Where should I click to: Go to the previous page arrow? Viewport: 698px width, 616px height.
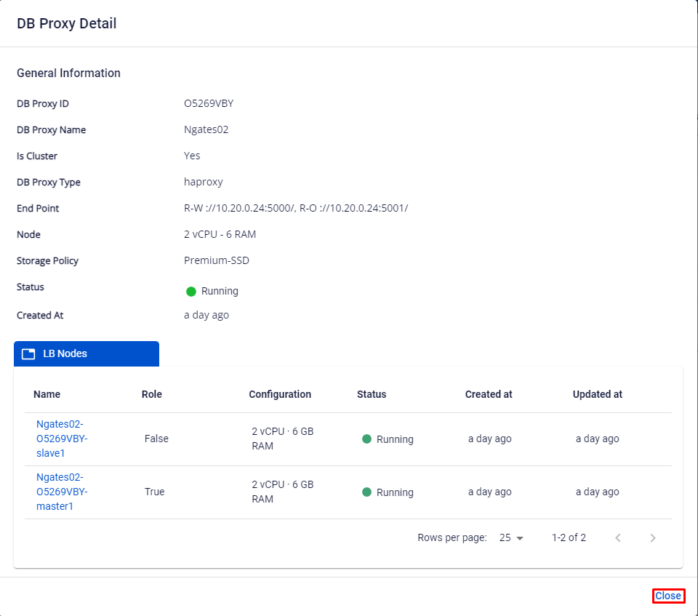tap(618, 538)
